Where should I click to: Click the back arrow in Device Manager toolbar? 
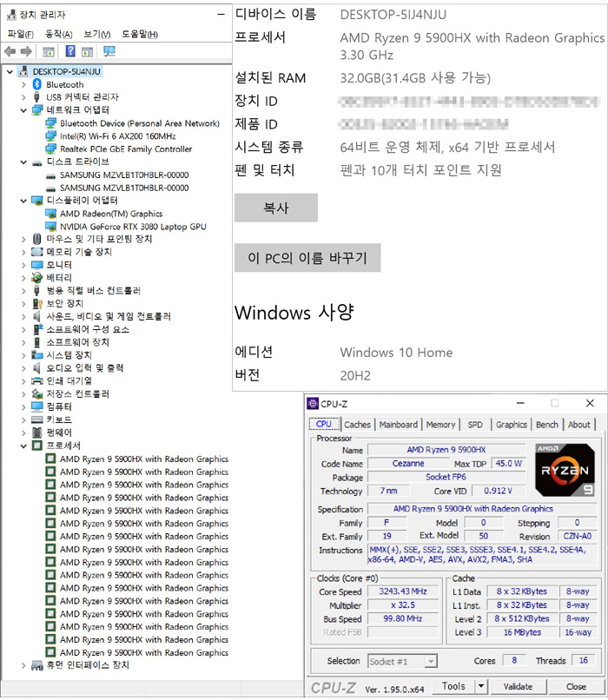click(x=10, y=52)
